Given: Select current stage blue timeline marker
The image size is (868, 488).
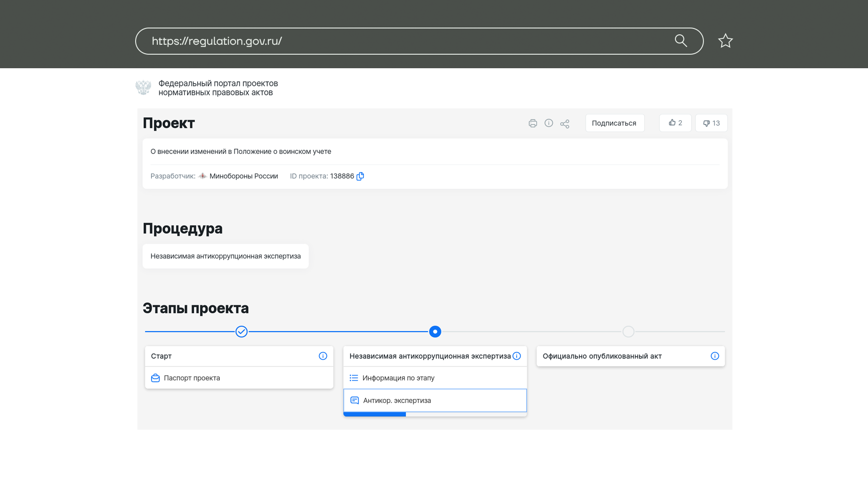Looking at the screenshot, I should tap(435, 332).
